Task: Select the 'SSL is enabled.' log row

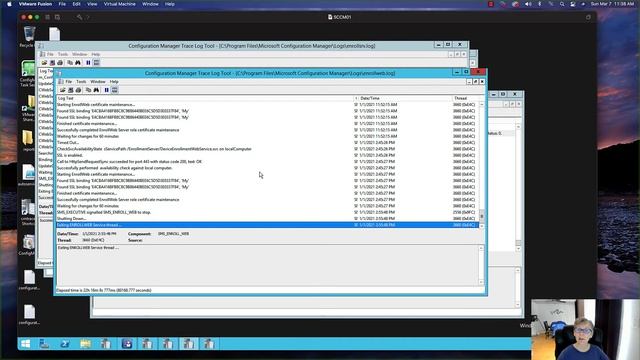Action: (x=267, y=155)
